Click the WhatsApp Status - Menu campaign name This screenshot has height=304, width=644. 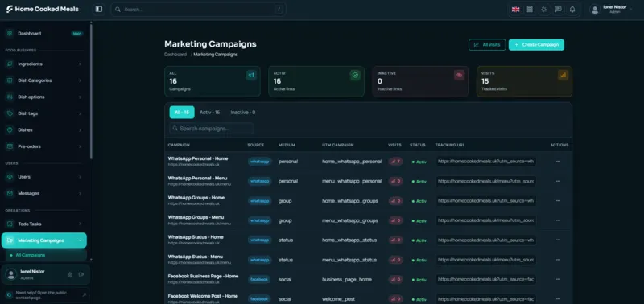tap(196, 257)
